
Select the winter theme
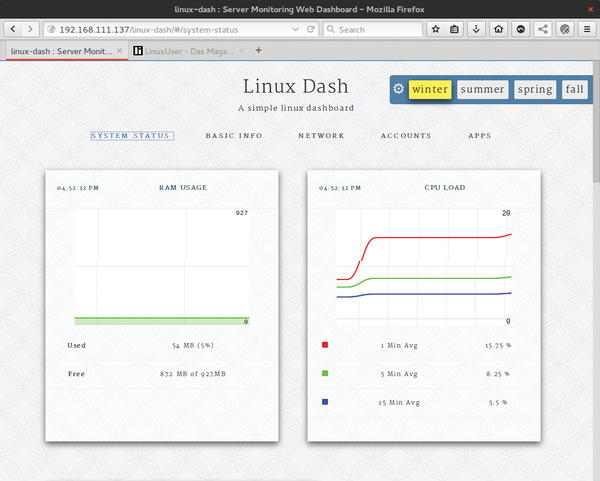[430, 90]
